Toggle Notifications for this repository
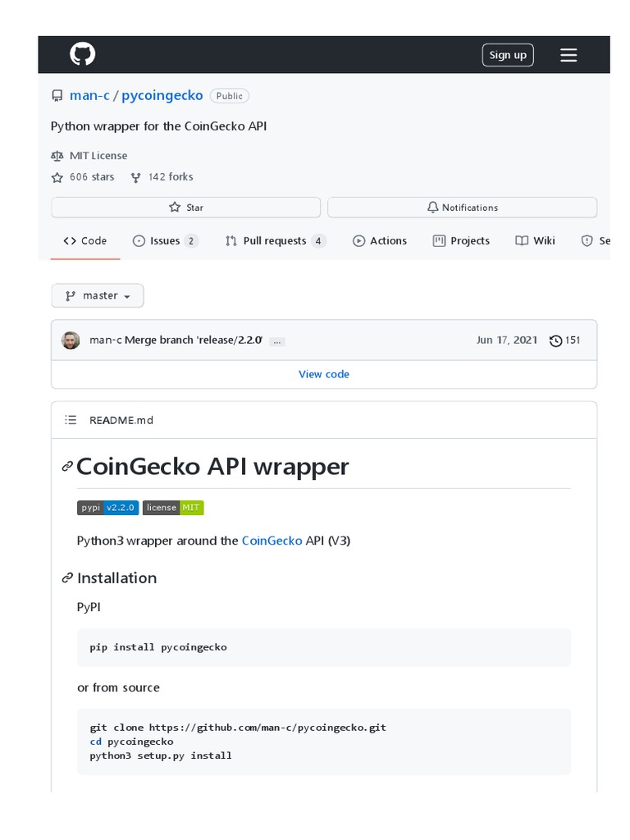Image resolution: width=630 pixels, height=840 pixels. click(462, 208)
